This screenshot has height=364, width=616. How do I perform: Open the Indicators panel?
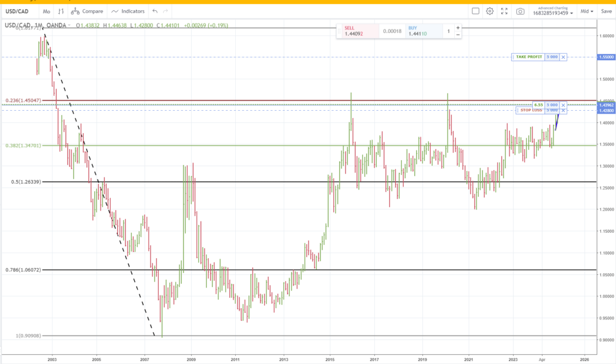(128, 11)
